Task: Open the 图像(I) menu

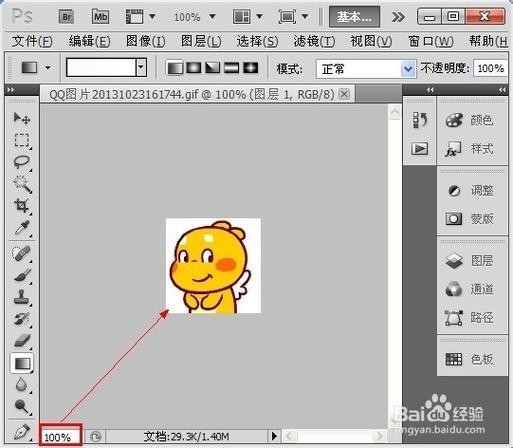Action: 146,42
